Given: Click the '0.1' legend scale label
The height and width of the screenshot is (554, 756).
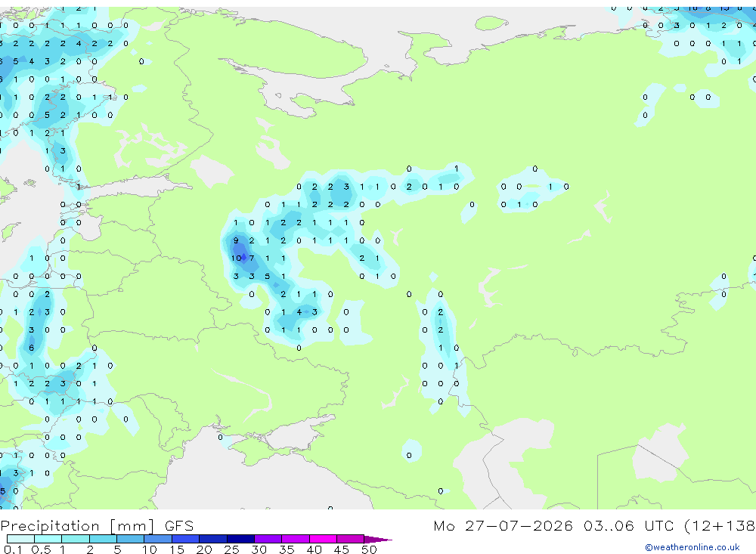Looking at the screenshot, I should [13, 549].
